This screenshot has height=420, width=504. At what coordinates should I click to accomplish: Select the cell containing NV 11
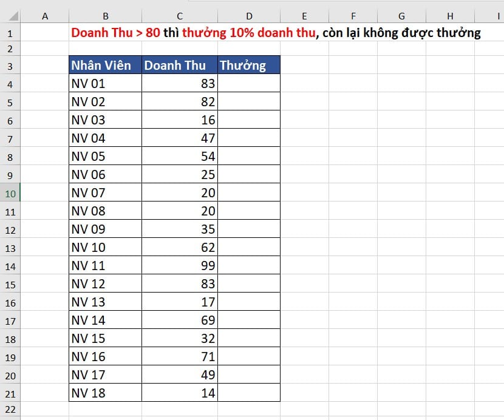106,266
